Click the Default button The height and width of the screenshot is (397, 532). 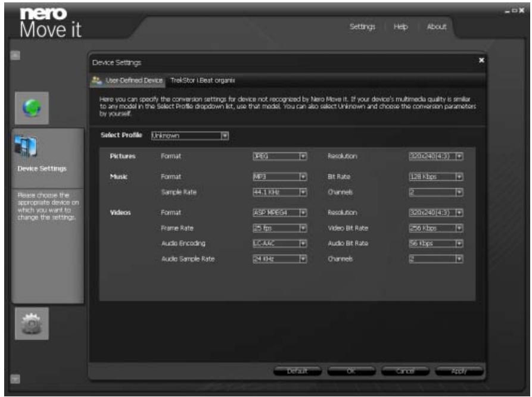pos(297,371)
